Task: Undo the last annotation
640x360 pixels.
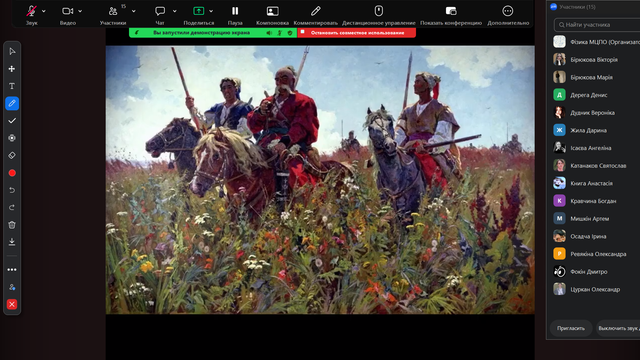Action: point(12,190)
